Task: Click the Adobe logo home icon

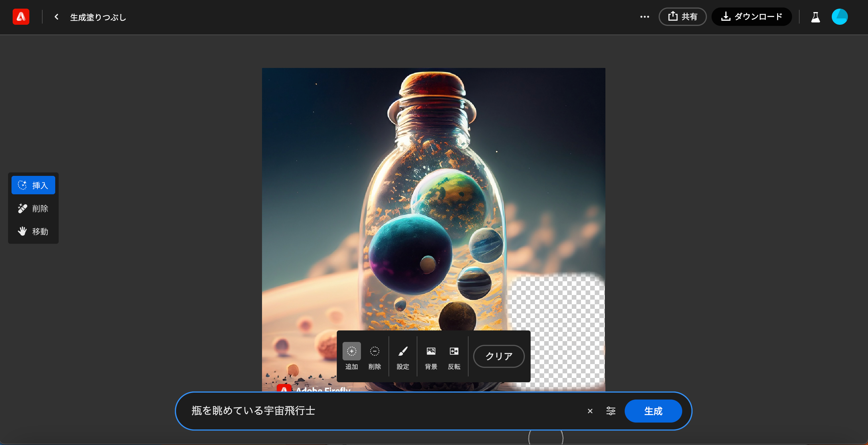Action: pos(21,16)
